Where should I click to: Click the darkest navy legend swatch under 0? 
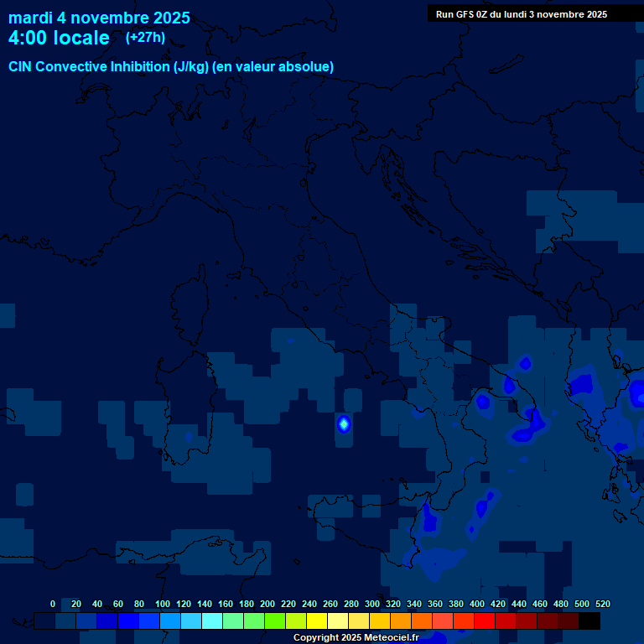(44, 621)
